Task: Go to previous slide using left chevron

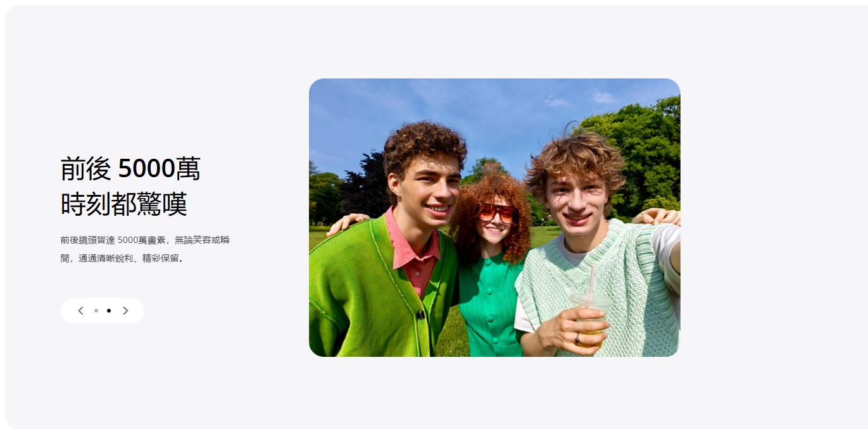Action: coord(80,311)
